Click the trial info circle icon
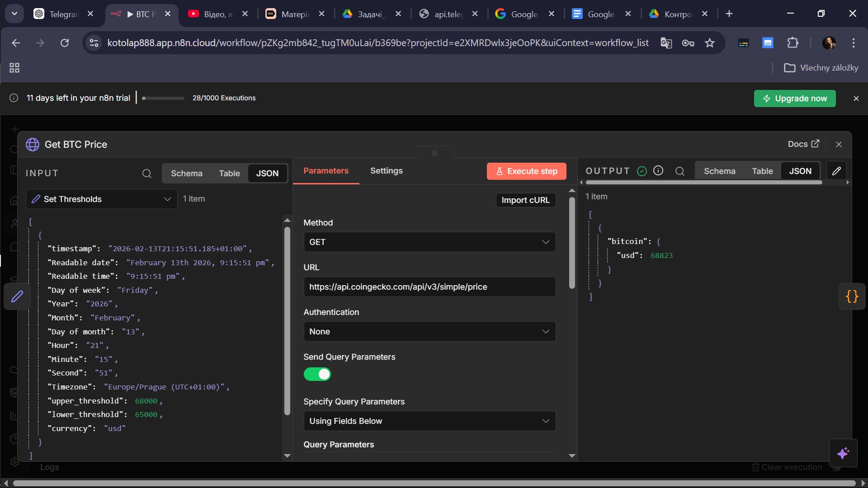 14,98
